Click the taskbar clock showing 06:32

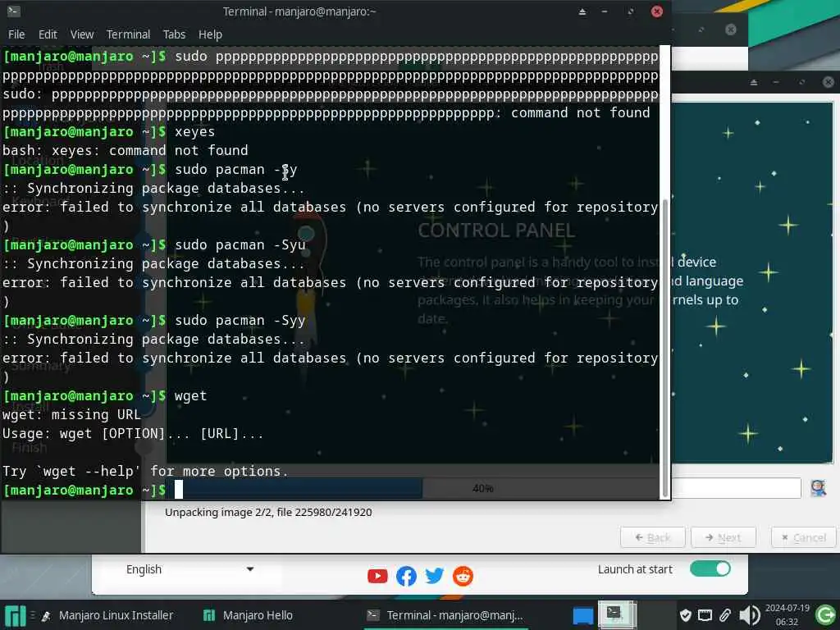[787, 615]
